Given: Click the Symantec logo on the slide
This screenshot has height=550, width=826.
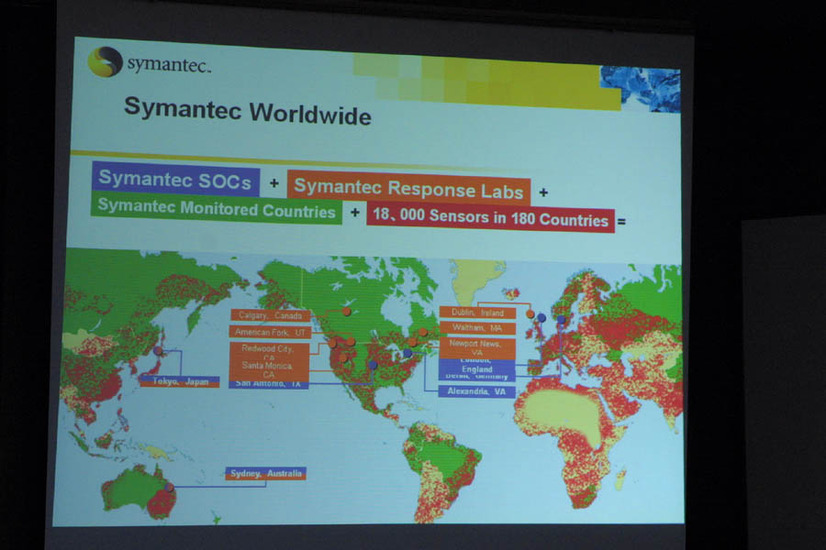Looking at the screenshot, I should pyautogui.click(x=149, y=63).
